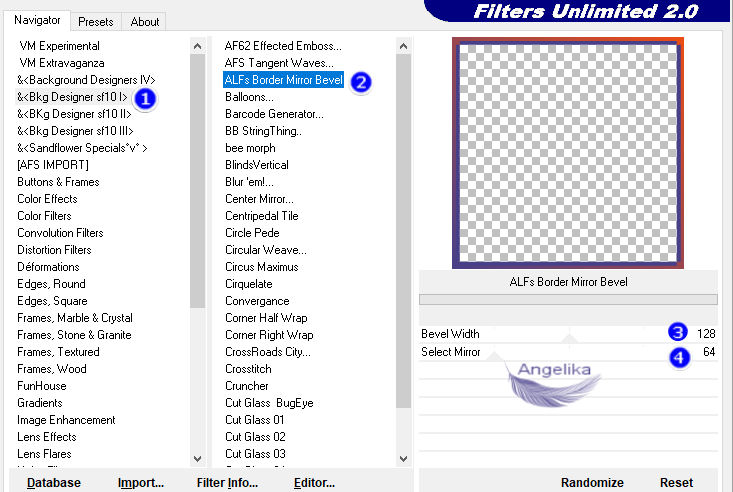Screen dimensions: 733x492
Task: Choose the Barcode Generator... filter
Action: point(273,114)
